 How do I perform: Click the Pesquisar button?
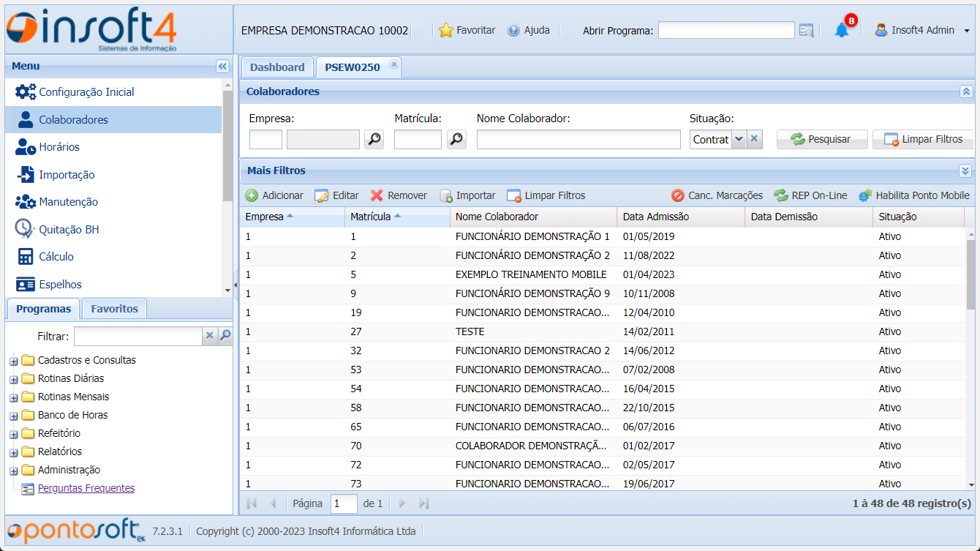pos(821,139)
